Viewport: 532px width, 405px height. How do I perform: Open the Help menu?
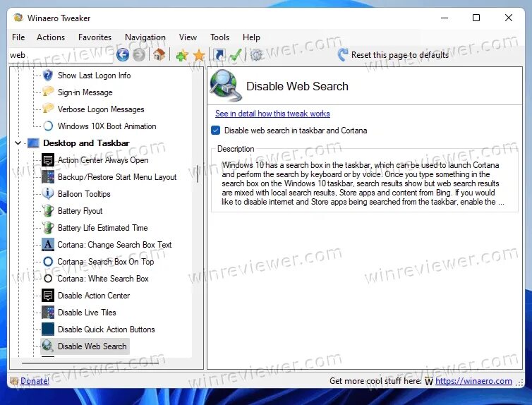point(251,37)
